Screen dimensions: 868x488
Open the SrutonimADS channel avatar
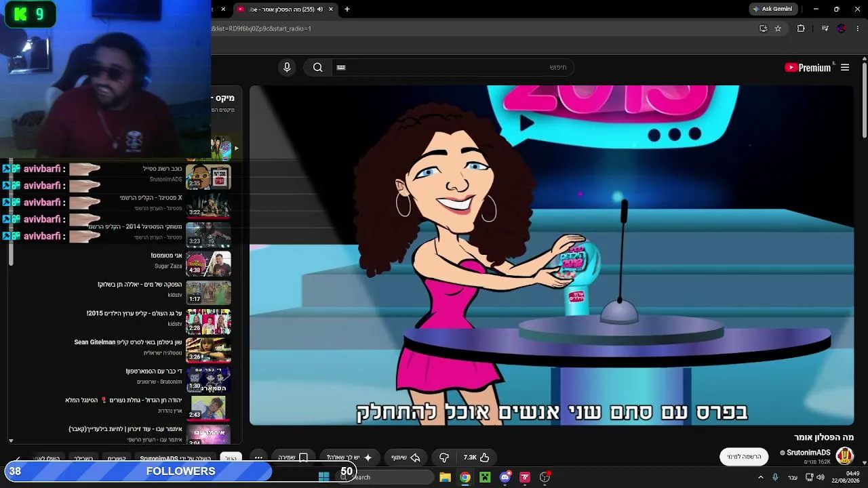[844, 456]
